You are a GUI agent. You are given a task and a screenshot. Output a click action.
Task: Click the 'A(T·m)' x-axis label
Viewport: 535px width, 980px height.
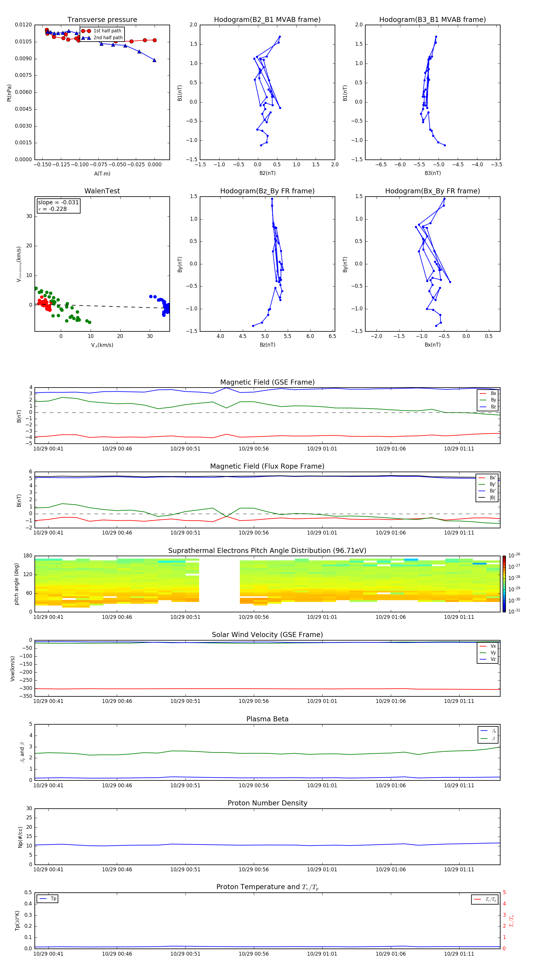pos(102,174)
